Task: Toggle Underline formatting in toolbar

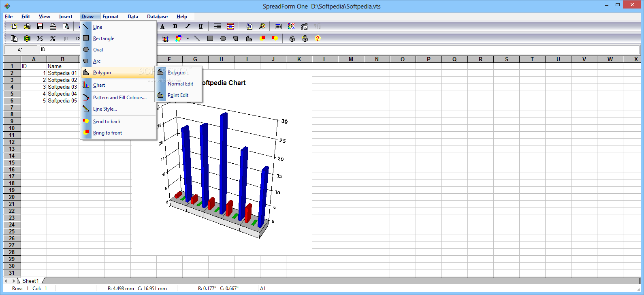Action: point(200,26)
